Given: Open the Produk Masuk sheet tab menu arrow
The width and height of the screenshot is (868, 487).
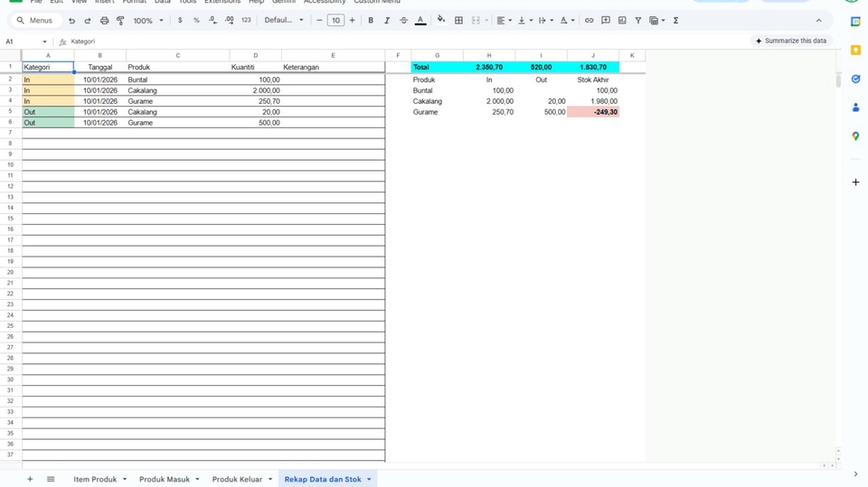Looking at the screenshot, I should (197, 480).
